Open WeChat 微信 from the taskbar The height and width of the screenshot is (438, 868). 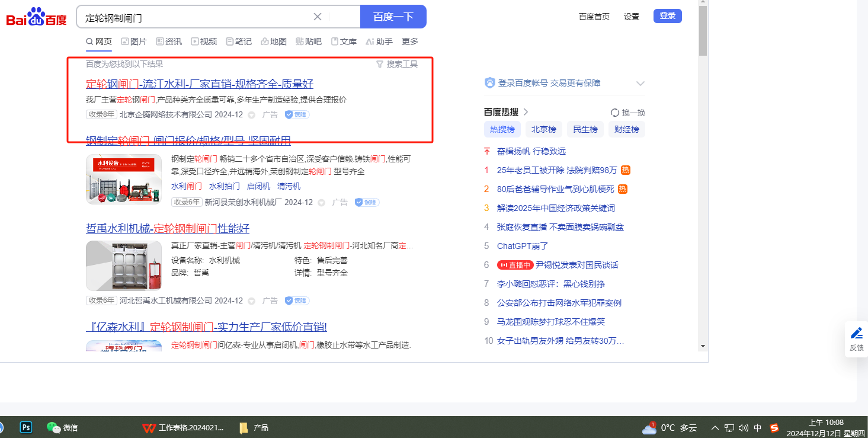(x=62, y=427)
